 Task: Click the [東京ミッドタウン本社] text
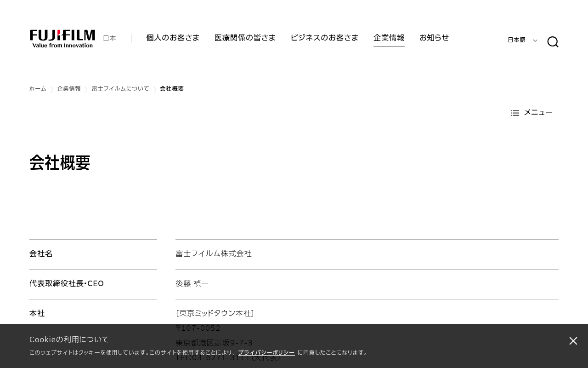point(215,313)
